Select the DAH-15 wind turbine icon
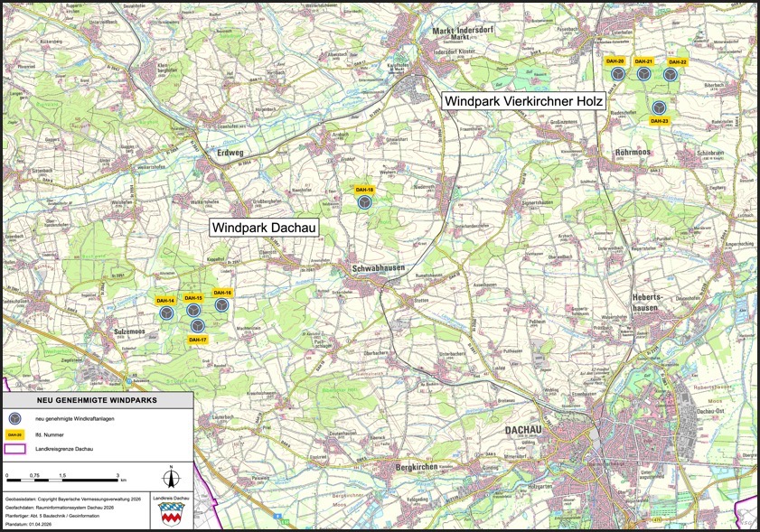 point(193,310)
